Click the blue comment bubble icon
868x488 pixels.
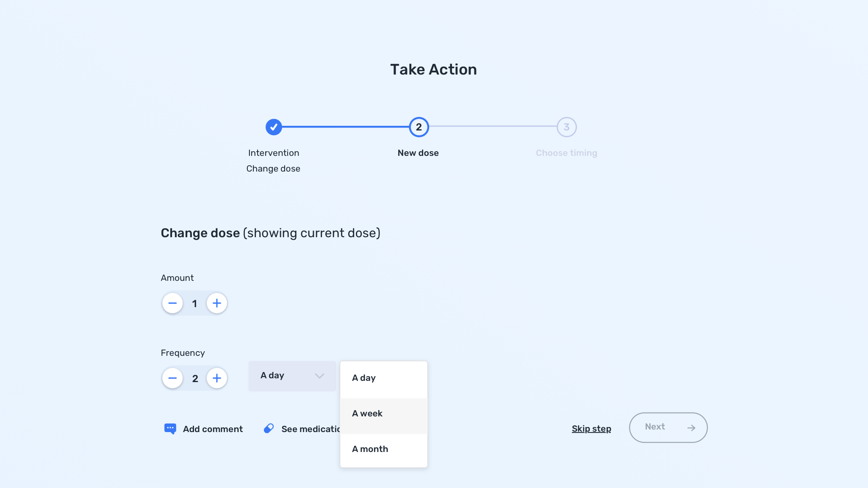pyautogui.click(x=170, y=429)
